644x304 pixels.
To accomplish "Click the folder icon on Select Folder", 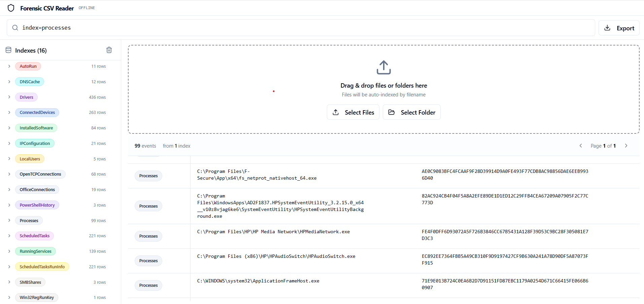I will tap(391, 112).
